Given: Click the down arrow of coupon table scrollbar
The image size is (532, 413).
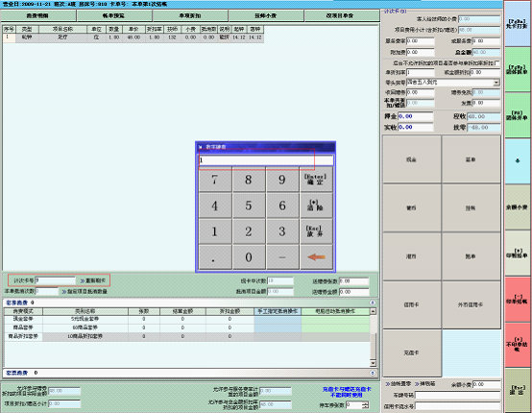Looking at the screenshot, I should (373, 363).
